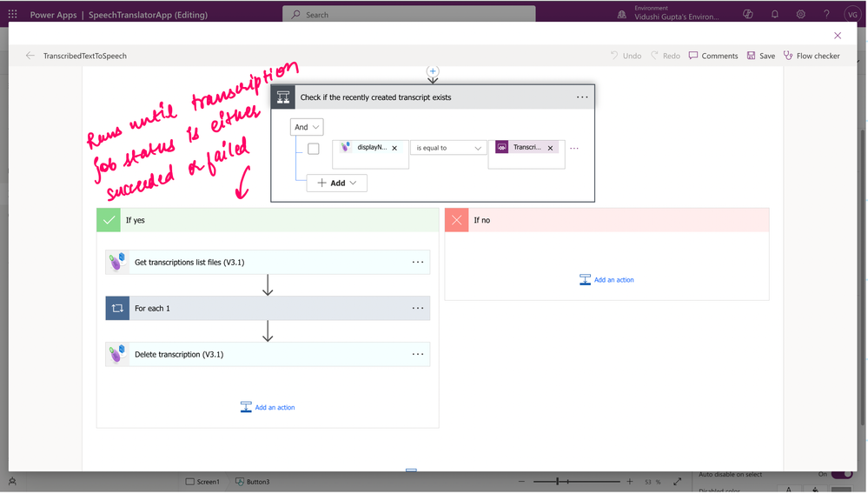
Task: Toggle Auto disable on select
Action: tap(841, 475)
